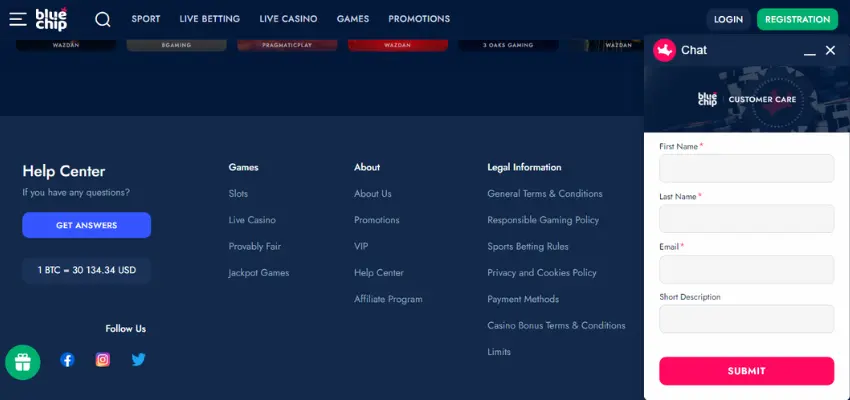Open the green gift bonus icon

click(23, 362)
